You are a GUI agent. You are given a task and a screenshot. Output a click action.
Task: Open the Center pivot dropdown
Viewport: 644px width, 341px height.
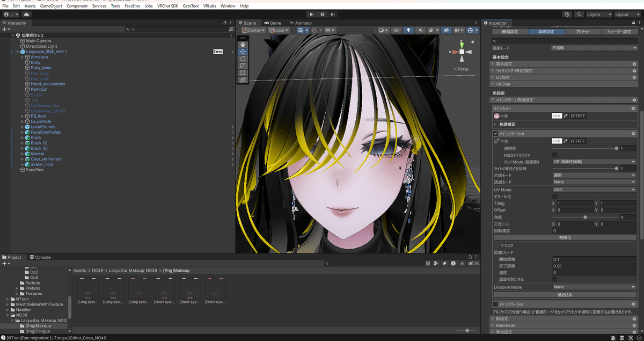click(253, 30)
